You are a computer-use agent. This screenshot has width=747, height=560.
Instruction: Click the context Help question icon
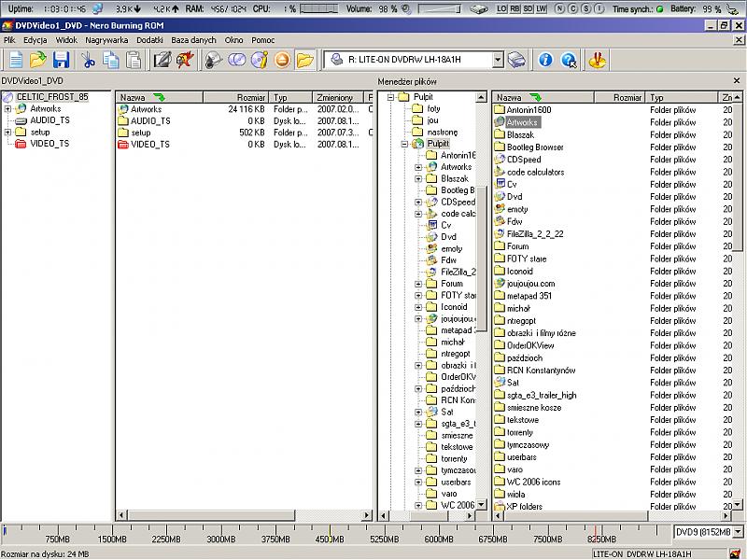click(x=569, y=60)
